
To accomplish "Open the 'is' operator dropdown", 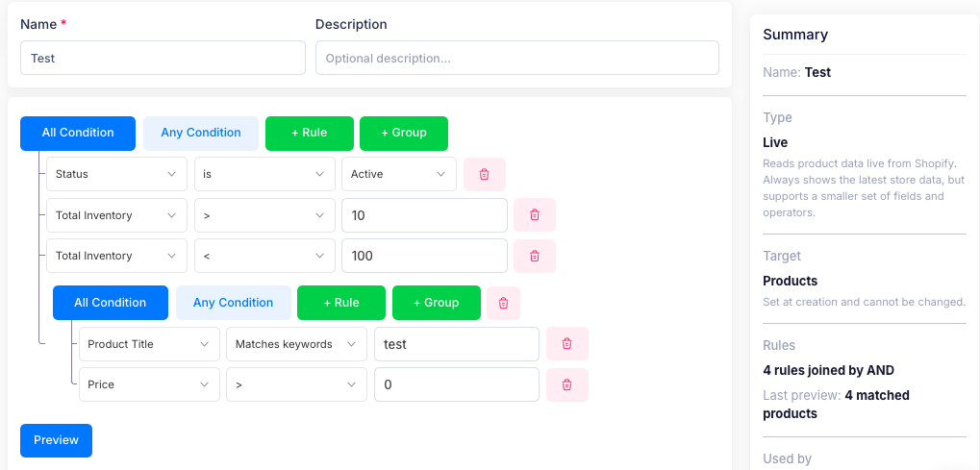I will pyautogui.click(x=264, y=174).
